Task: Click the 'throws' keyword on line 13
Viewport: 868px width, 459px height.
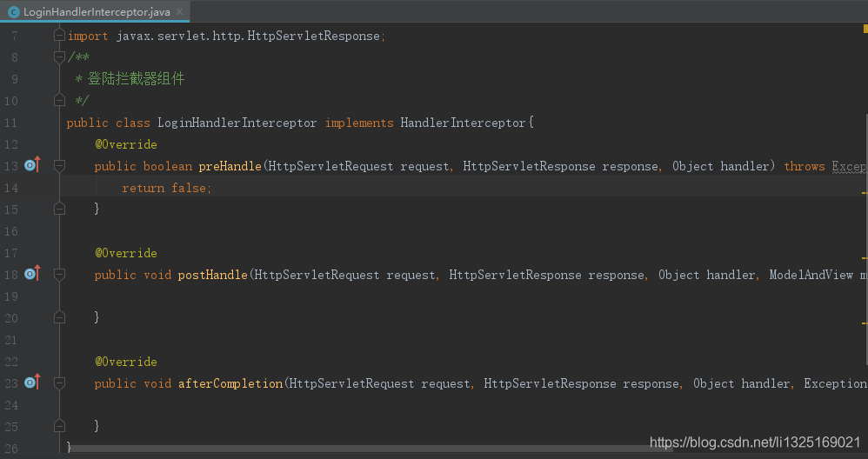Action: [x=805, y=166]
